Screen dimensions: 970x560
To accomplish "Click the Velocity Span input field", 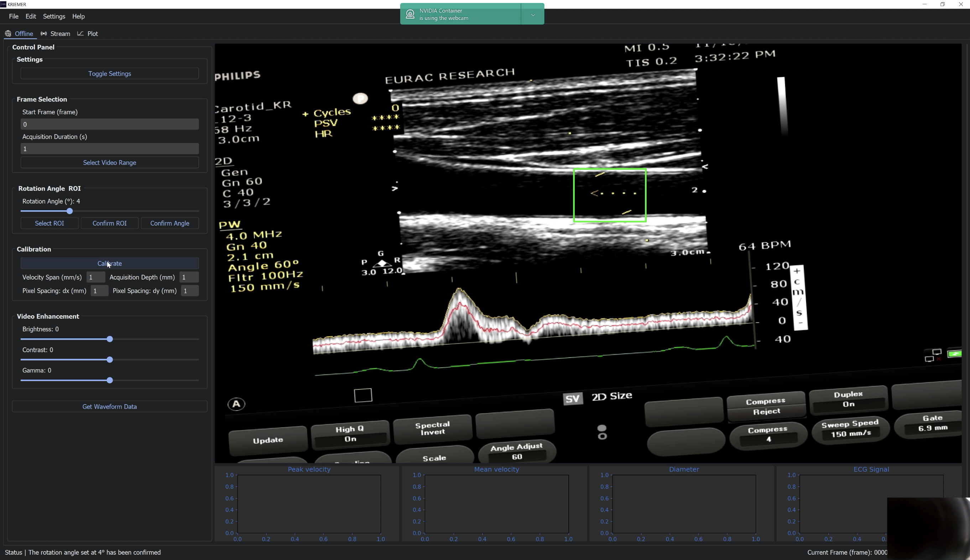I will (95, 277).
